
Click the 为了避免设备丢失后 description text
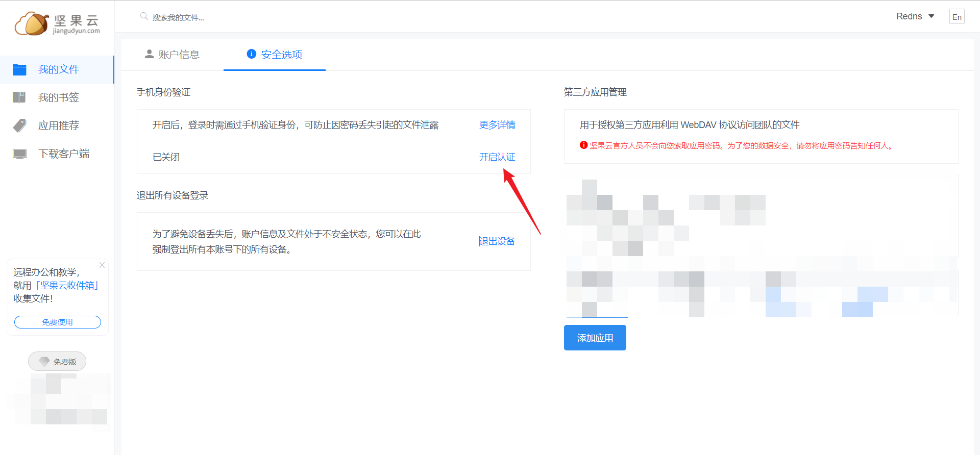287,242
